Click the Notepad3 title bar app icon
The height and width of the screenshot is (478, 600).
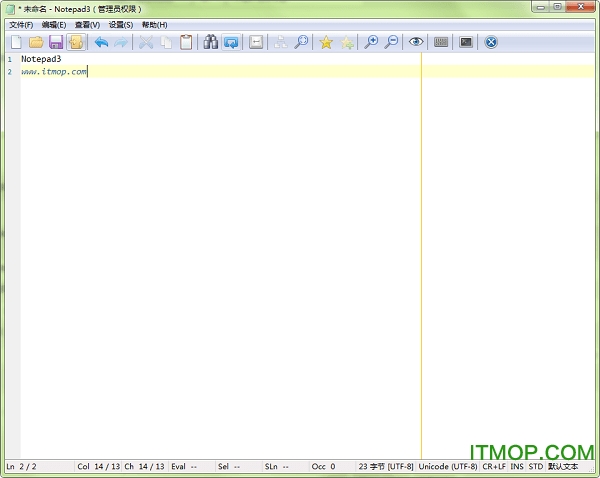click(10, 9)
